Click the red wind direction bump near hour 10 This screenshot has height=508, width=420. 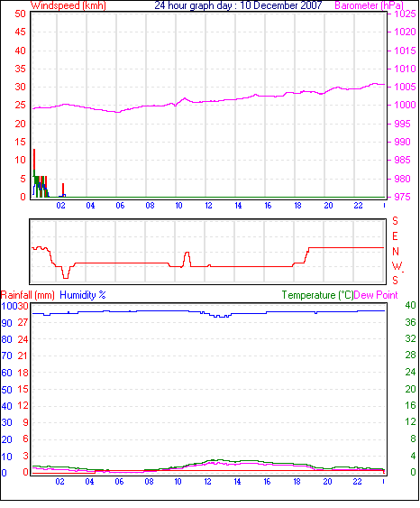click(x=187, y=259)
